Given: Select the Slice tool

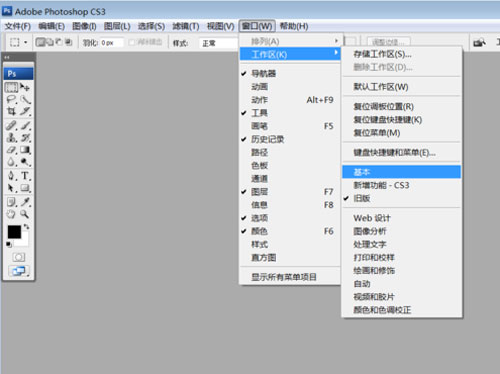Looking at the screenshot, I should [x=25, y=111].
